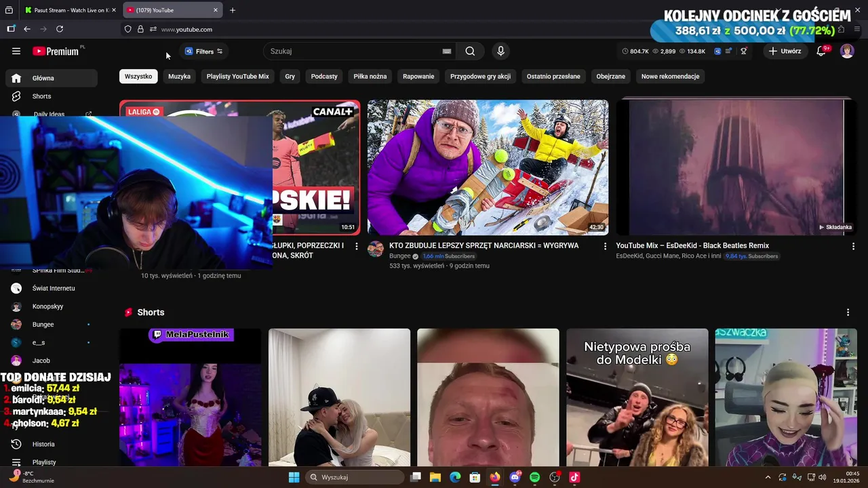The width and height of the screenshot is (868, 488).
Task: Select the Przygodowe gry akcji chip
Action: (480, 77)
